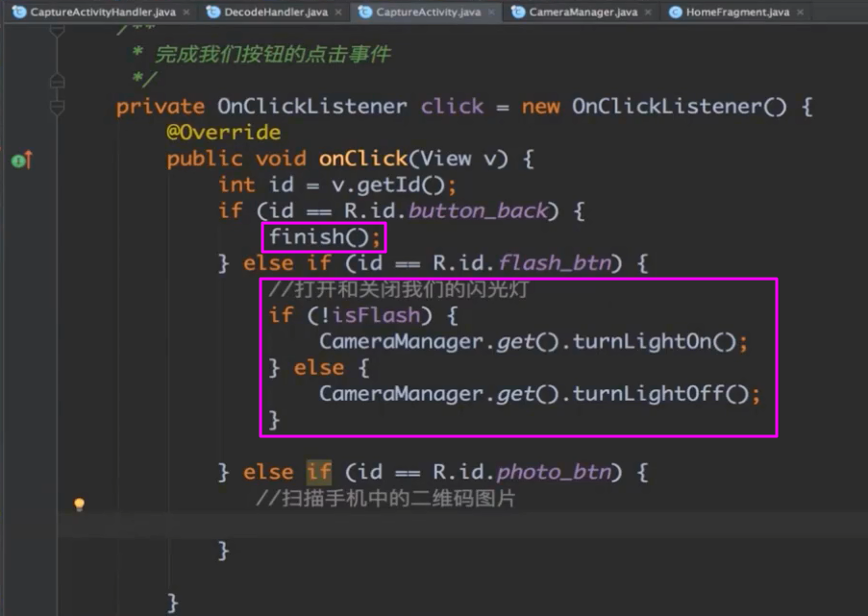Click the 'flash_btn' identifier

point(555,262)
